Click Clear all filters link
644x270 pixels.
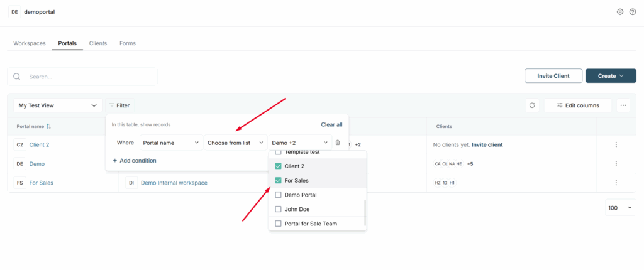point(331,124)
